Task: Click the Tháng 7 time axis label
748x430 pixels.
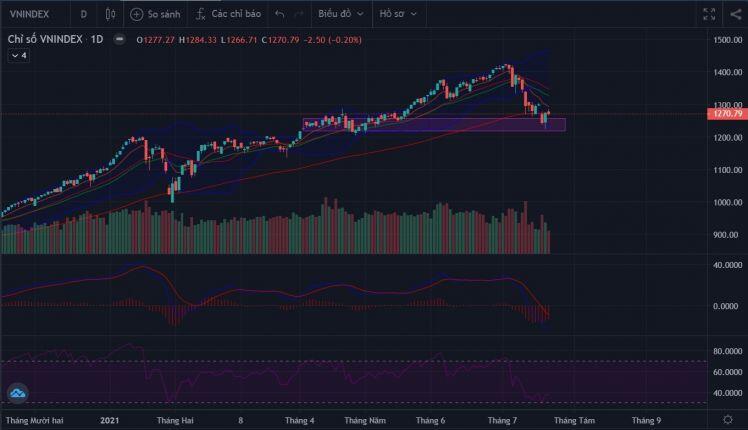Action: coord(502,420)
